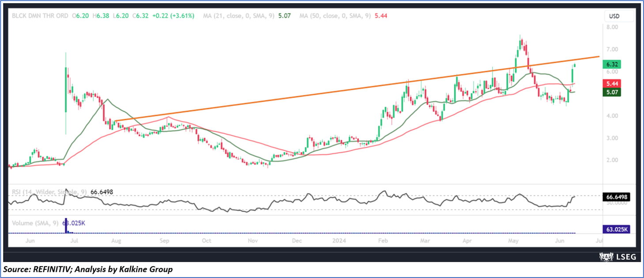Click the 8.00 price axis label
644x278 pixels.
[x=612, y=27]
